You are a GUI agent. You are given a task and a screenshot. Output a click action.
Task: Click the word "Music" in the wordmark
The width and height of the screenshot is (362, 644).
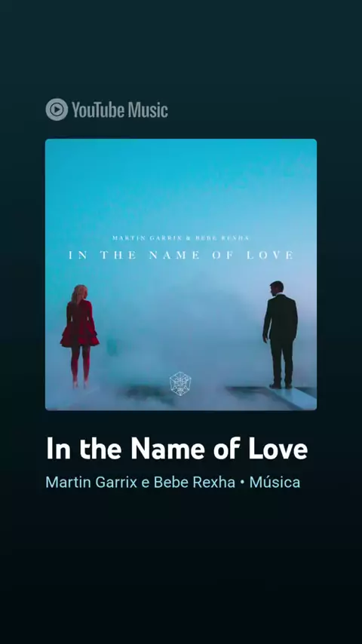pyautogui.click(x=148, y=109)
